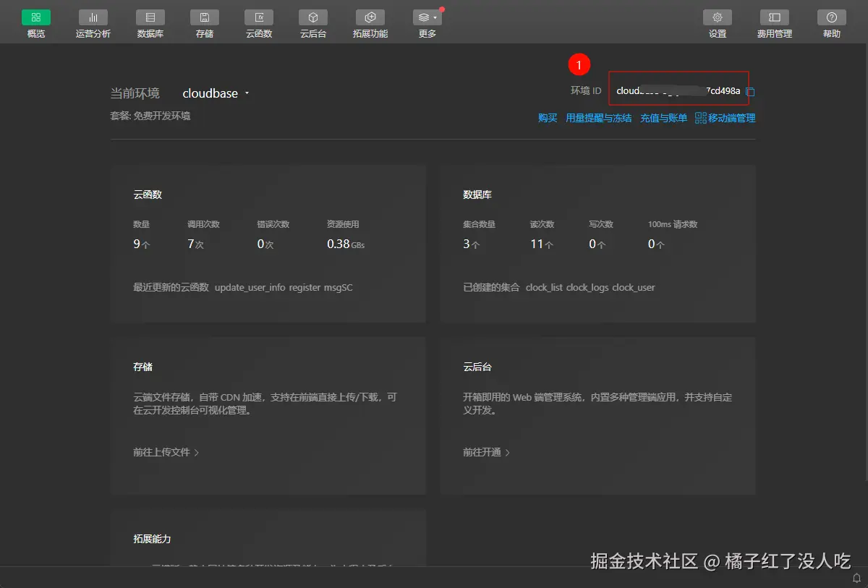The width and height of the screenshot is (868, 588).
Task: Open the 存储 storage panel
Action: point(203,22)
